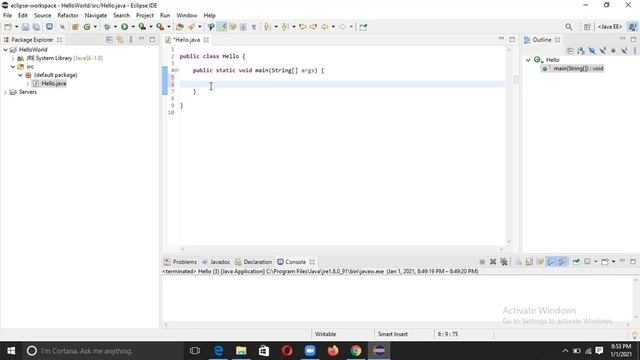Select Hello.java in Package Explorer

(x=53, y=83)
